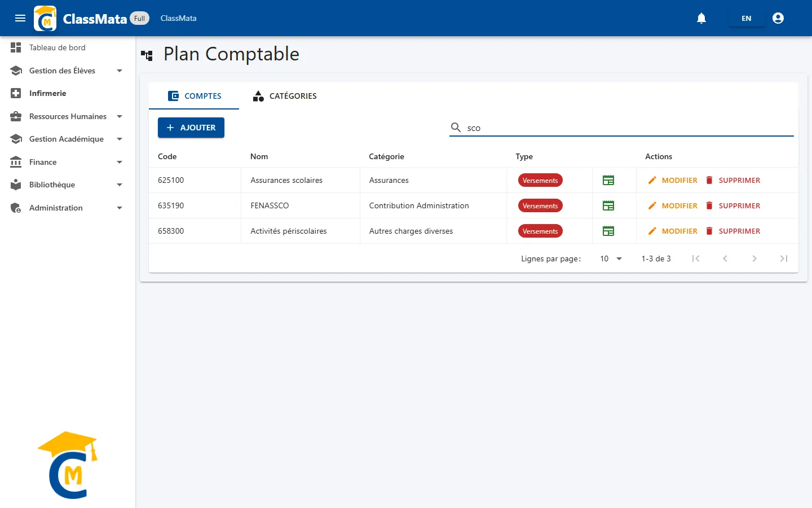812x508 pixels.
Task: Expand the Administration sidebar section
Action: pos(68,208)
